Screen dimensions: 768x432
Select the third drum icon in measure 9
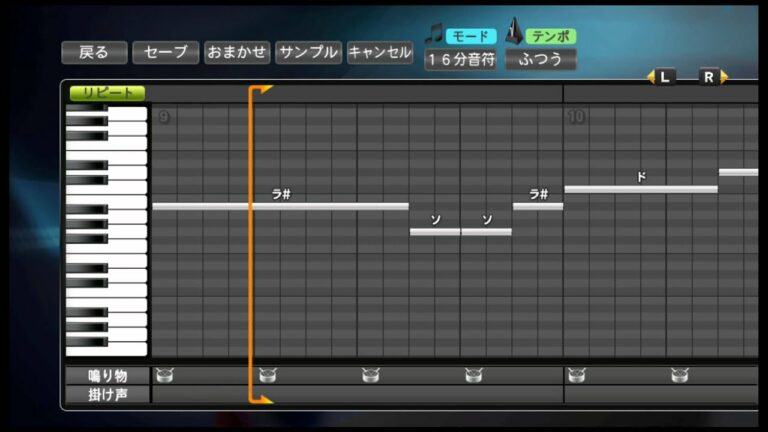pos(371,376)
